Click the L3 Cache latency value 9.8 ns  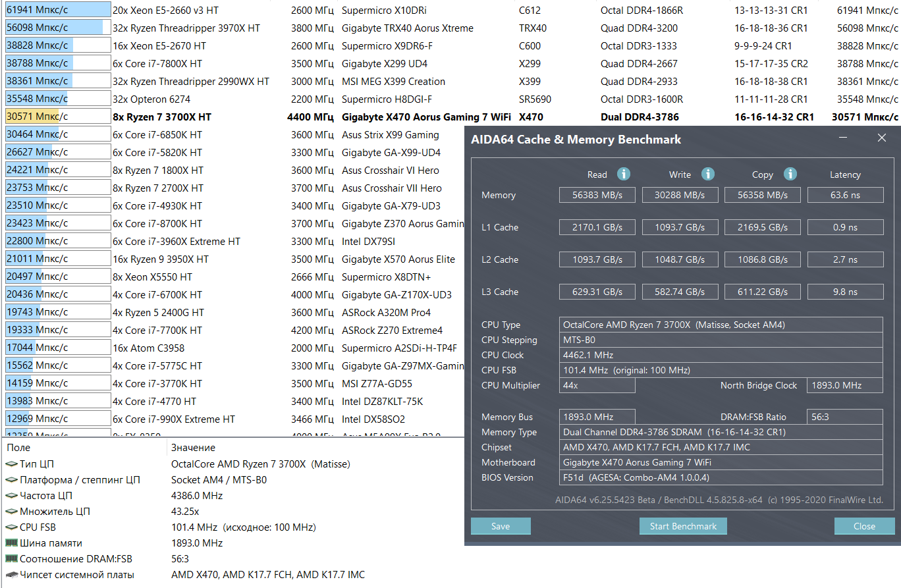(x=845, y=292)
